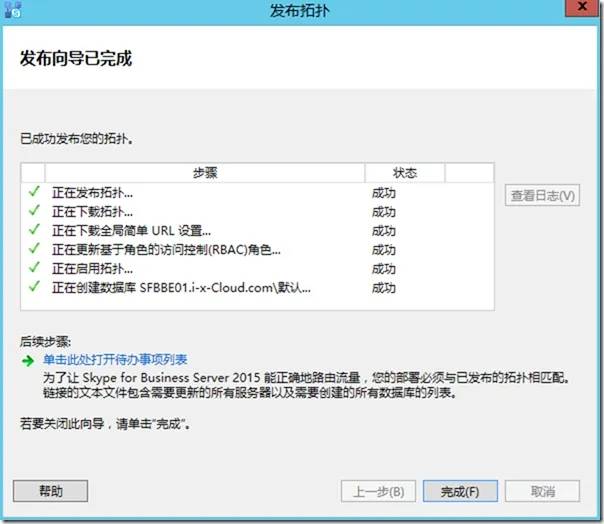Click the checkmark beside 正在下载全局简单 URL 设置
This screenshot has height=524, width=604.
click(x=34, y=229)
